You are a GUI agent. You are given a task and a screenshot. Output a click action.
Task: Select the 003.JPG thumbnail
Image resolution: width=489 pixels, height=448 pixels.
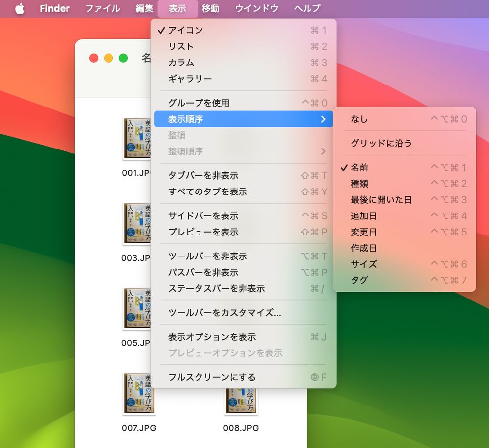[137, 223]
